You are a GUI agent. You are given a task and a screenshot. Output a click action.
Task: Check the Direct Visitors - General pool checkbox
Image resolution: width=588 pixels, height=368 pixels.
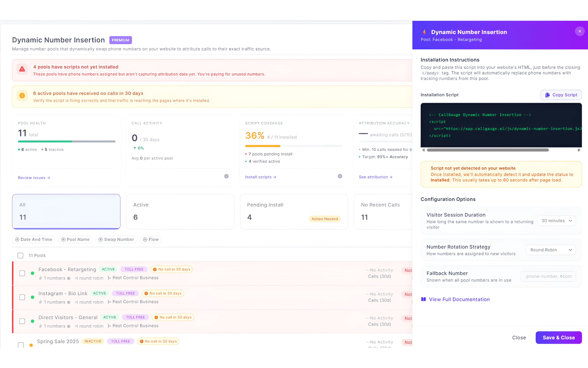(x=22, y=321)
